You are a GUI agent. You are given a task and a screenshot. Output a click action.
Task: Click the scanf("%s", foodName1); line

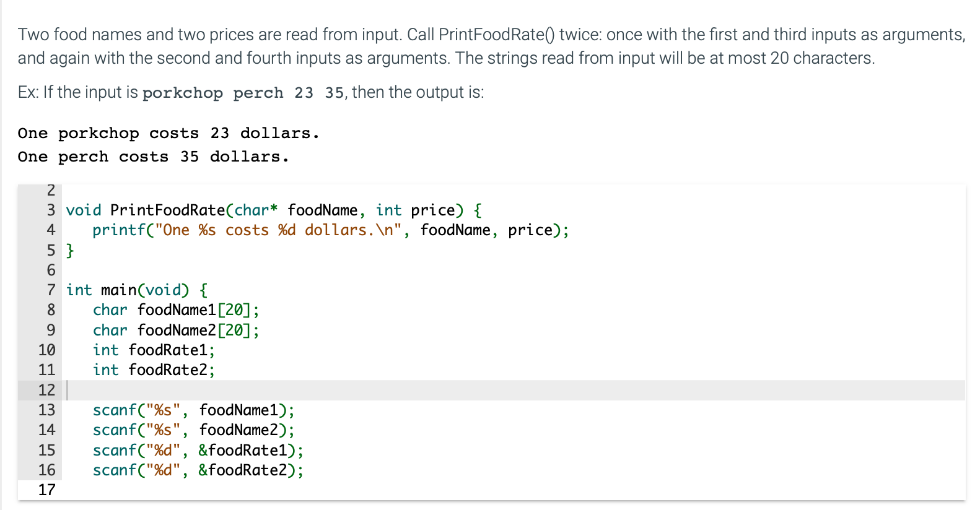(x=194, y=410)
